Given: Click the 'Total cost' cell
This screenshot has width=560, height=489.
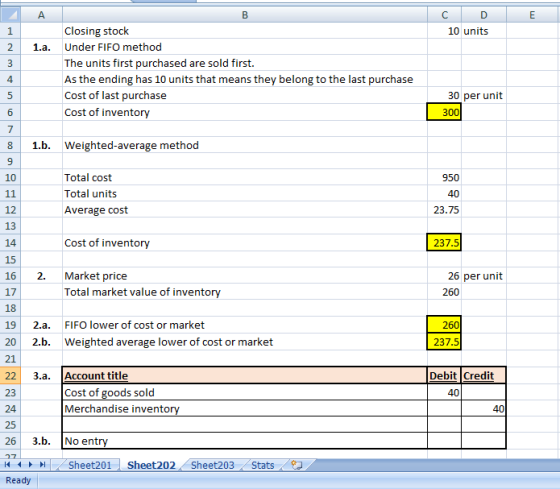Looking at the screenshot, I should click(x=245, y=177).
